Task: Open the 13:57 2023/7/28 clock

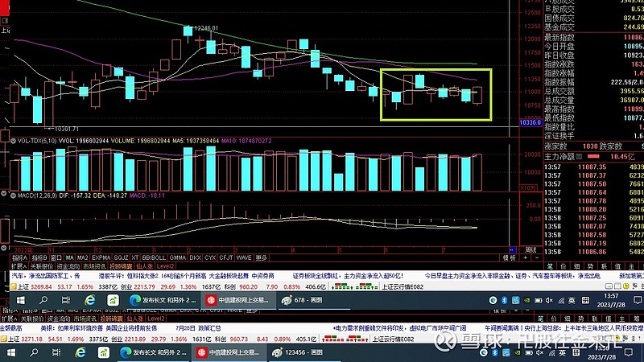Action: click(x=611, y=300)
